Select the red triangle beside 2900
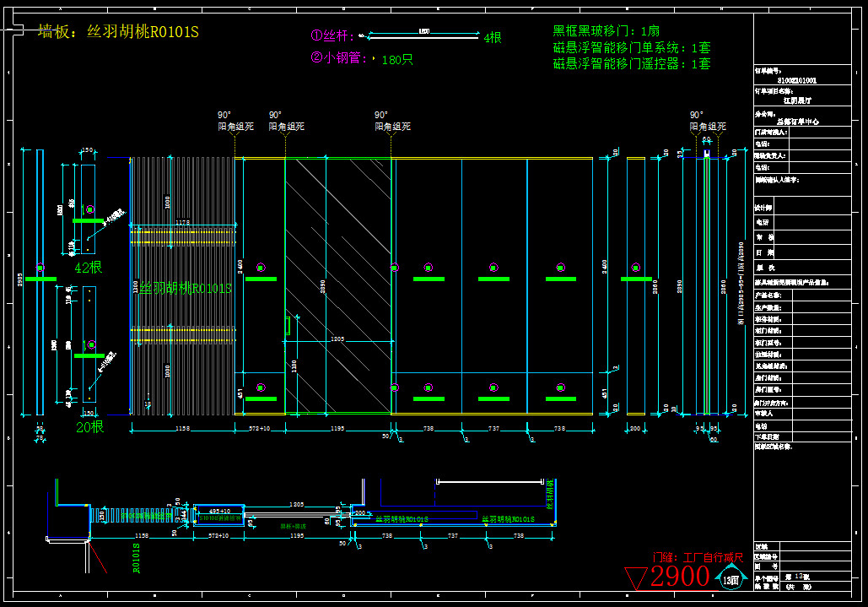This screenshot has height=607, width=868. coord(637,577)
